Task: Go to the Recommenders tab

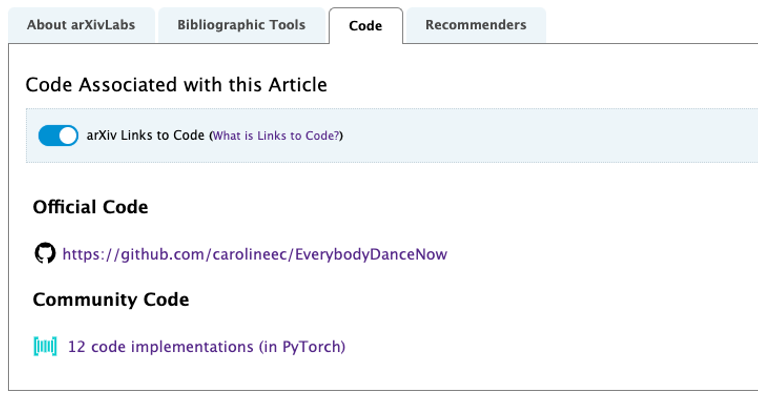Action: point(475,25)
